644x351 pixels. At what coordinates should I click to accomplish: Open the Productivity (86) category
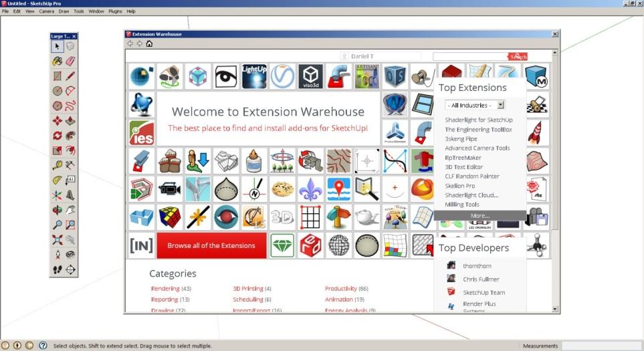tap(346, 289)
